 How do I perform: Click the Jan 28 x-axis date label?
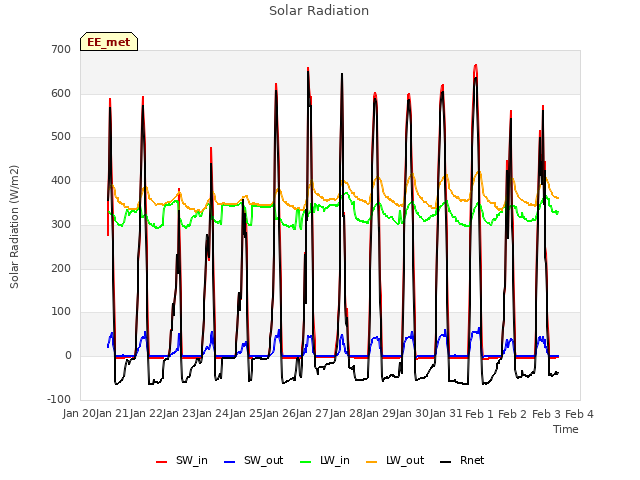pos(346,414)
